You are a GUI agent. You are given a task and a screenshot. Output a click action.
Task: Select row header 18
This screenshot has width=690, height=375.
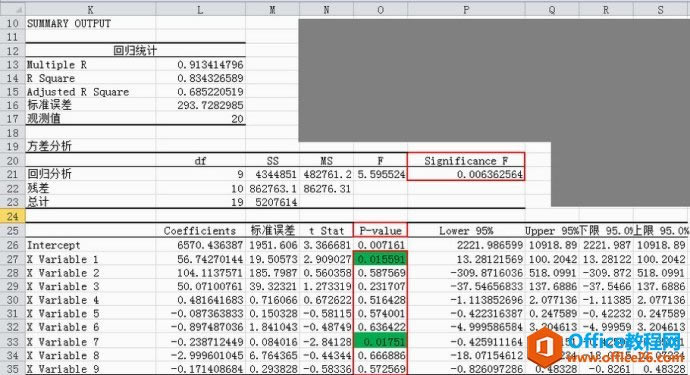point(12,132)
